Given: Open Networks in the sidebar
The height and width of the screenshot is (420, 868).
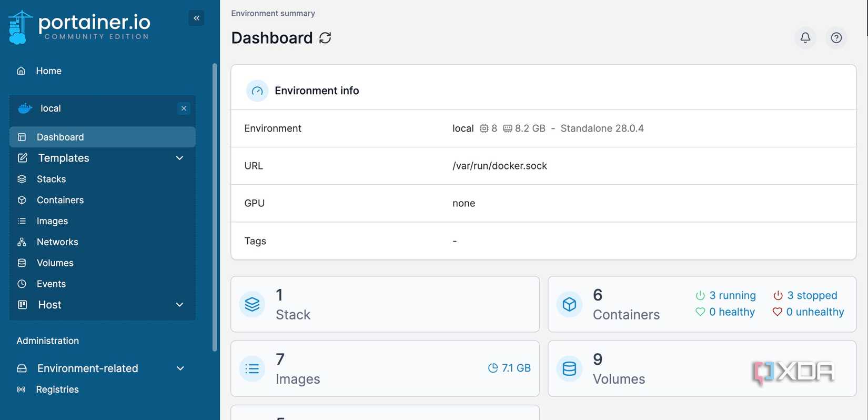Looking at the screenshot, I should pyautogui.click(x=103, y=242).
